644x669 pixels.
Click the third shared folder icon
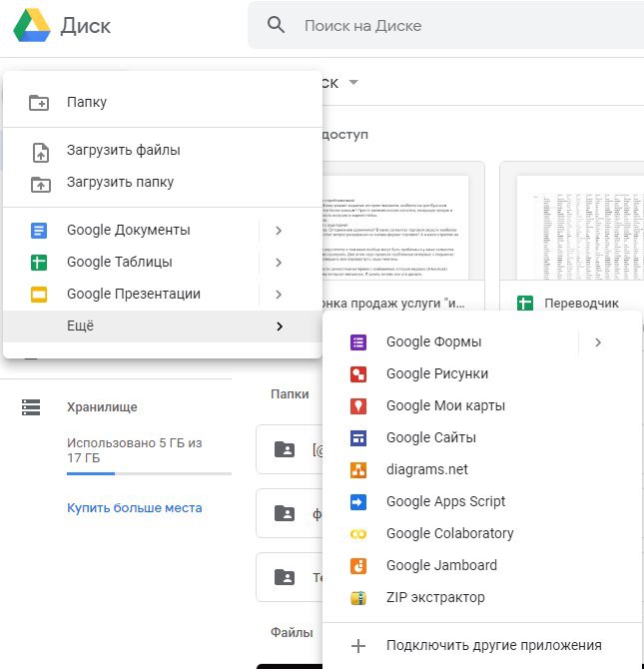tap(285, 577)
